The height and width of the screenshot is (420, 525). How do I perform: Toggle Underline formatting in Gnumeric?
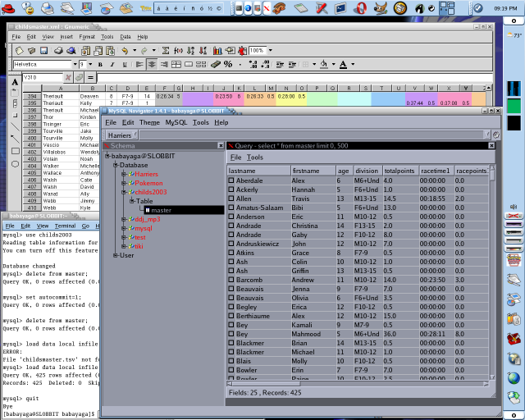click(125, 64)
